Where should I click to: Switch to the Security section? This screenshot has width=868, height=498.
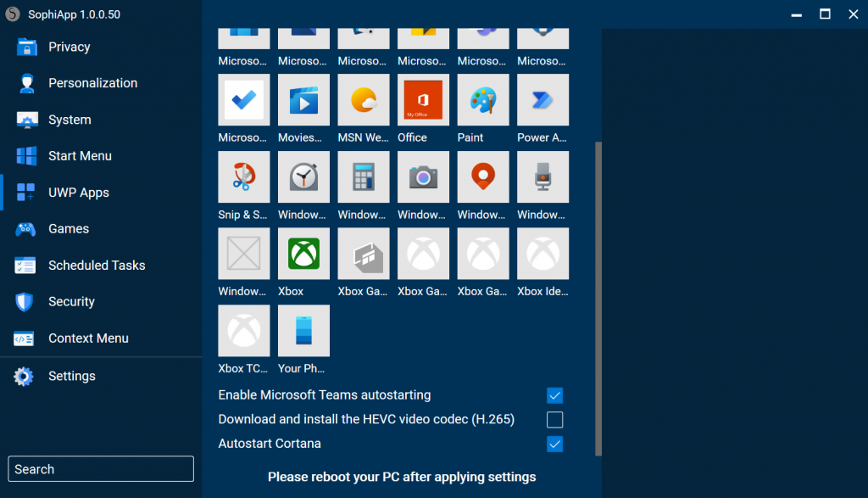point(71,301)
